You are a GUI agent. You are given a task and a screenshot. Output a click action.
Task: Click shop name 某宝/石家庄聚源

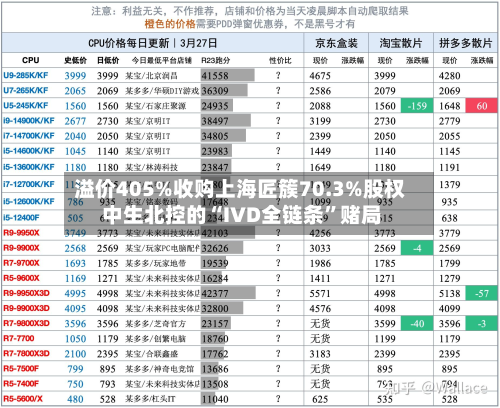[x=155, y=106]
